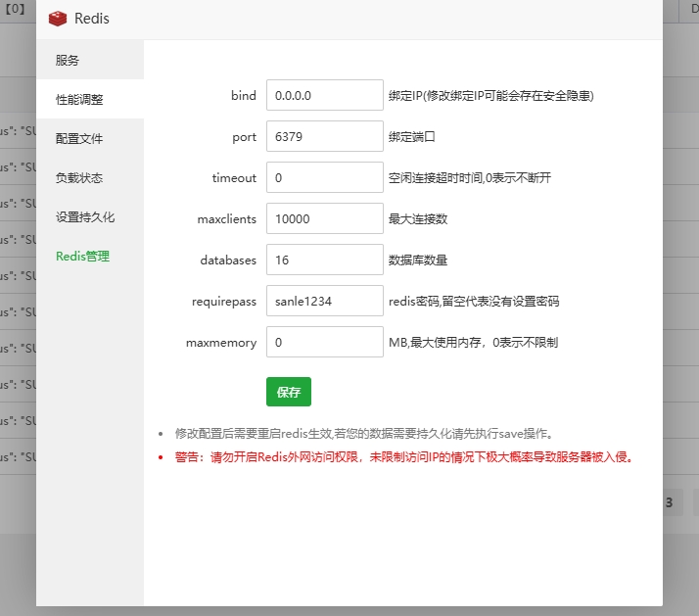Click the 绑定端口 description text
The height and width of the screenshot is (616, 699).
[x=411, y=136]
